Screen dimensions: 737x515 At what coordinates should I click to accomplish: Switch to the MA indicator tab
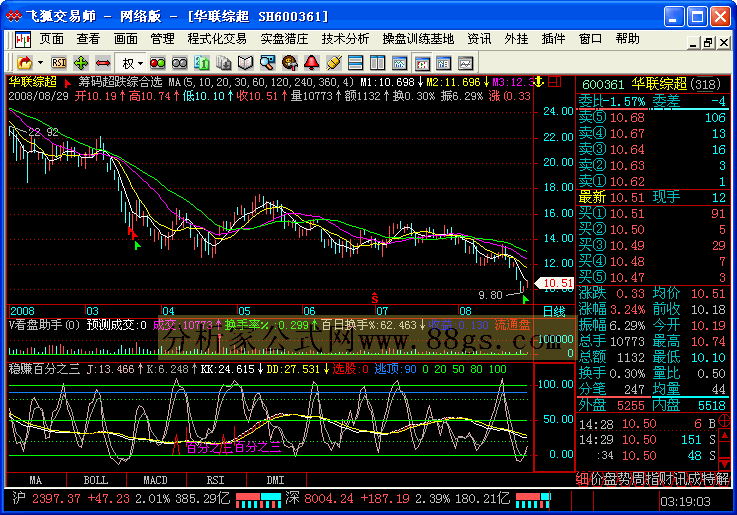pyautogui.click(x=36, y=480)
